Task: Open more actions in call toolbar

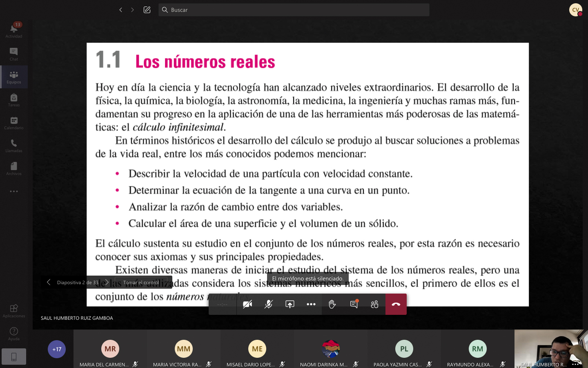Action: pos(311,304)
